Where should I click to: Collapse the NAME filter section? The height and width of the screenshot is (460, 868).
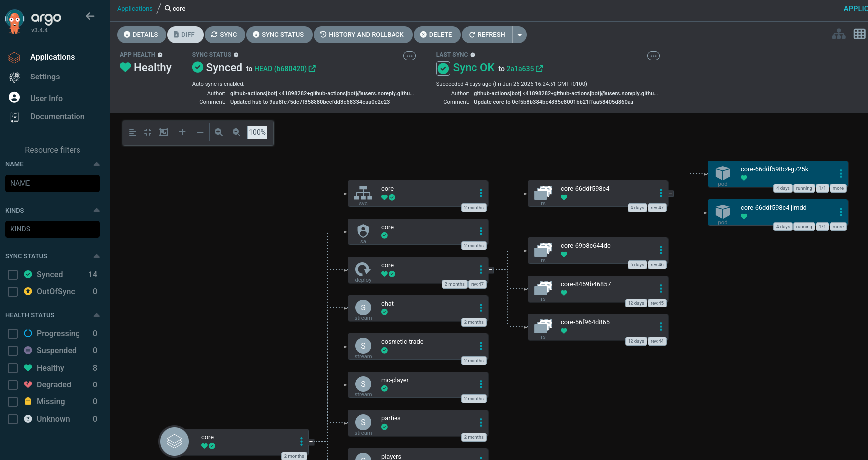pos(96,164)
